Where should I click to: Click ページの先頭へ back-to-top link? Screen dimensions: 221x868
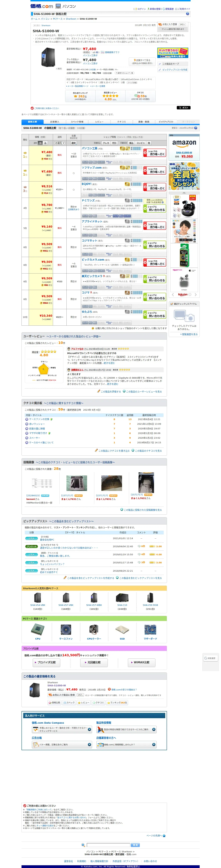(156, 836)
